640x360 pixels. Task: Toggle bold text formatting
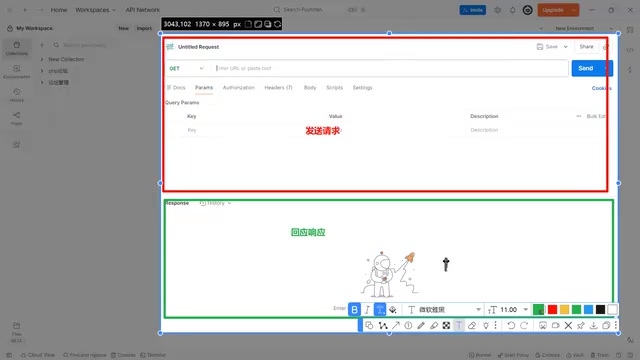(354, 310)
